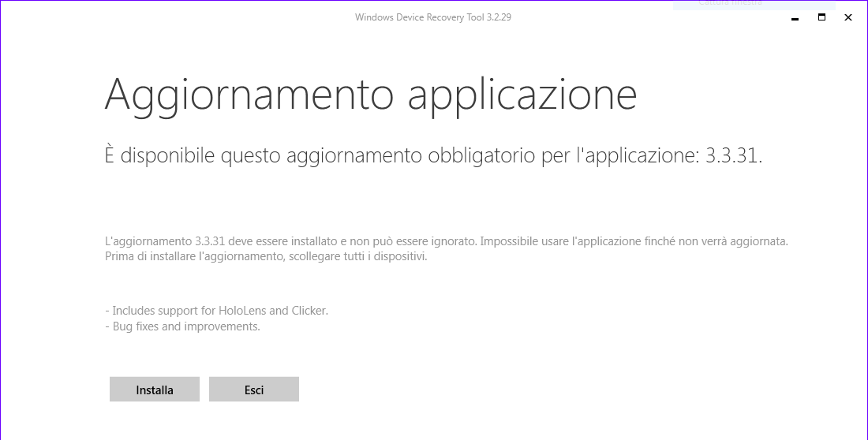This screenshot has height=440, width=868.
Task: Click the scollegare tutti i dispositivi text
Action: 358,257
